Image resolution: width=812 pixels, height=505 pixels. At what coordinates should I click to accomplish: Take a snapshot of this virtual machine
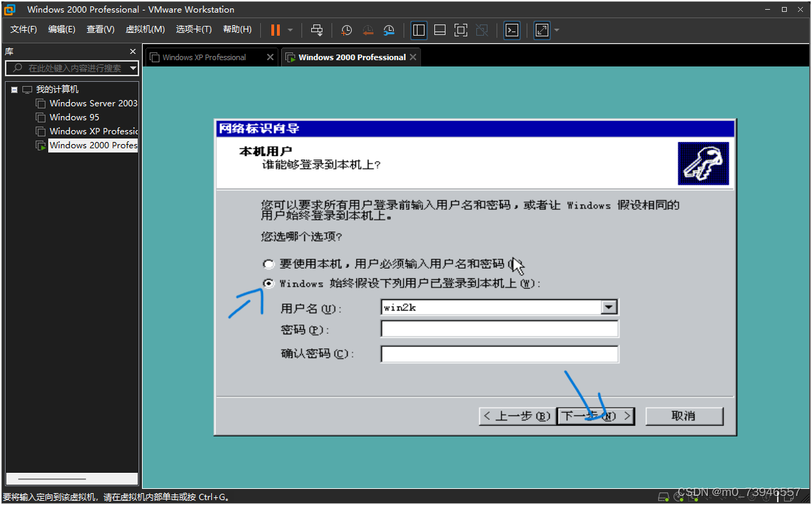pyautogui.click(x=346, y=30)
